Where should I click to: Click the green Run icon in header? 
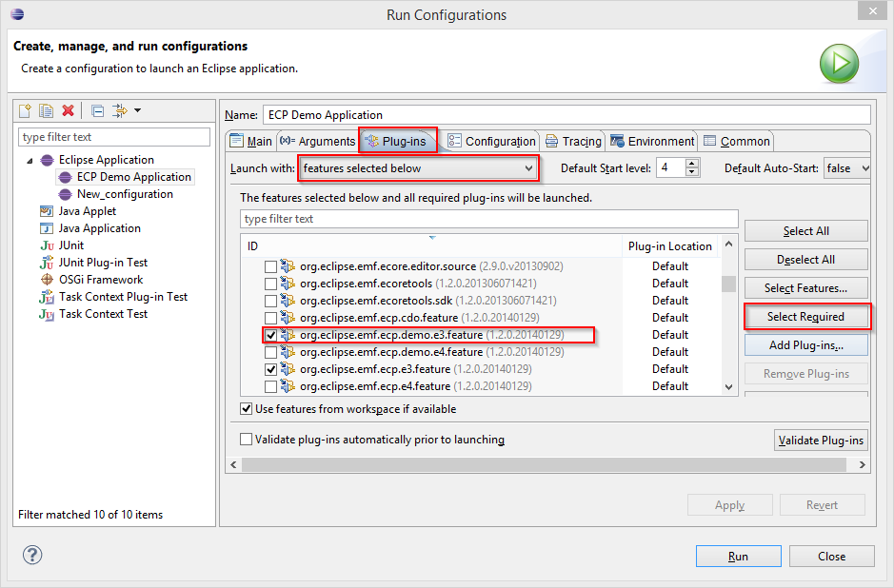[x=839, y=63]
